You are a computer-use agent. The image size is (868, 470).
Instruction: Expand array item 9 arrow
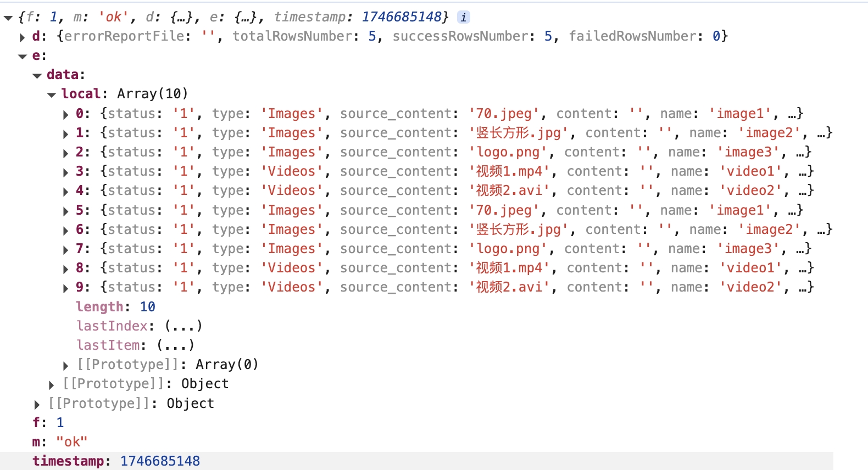point(66,288)
